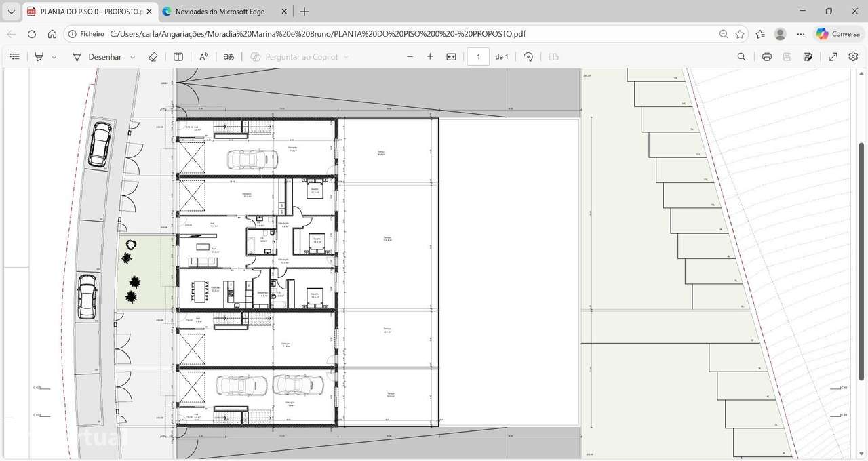Click the site info Ficheiro icon
This screenshot has width=868, height=461.
point(86,34)
